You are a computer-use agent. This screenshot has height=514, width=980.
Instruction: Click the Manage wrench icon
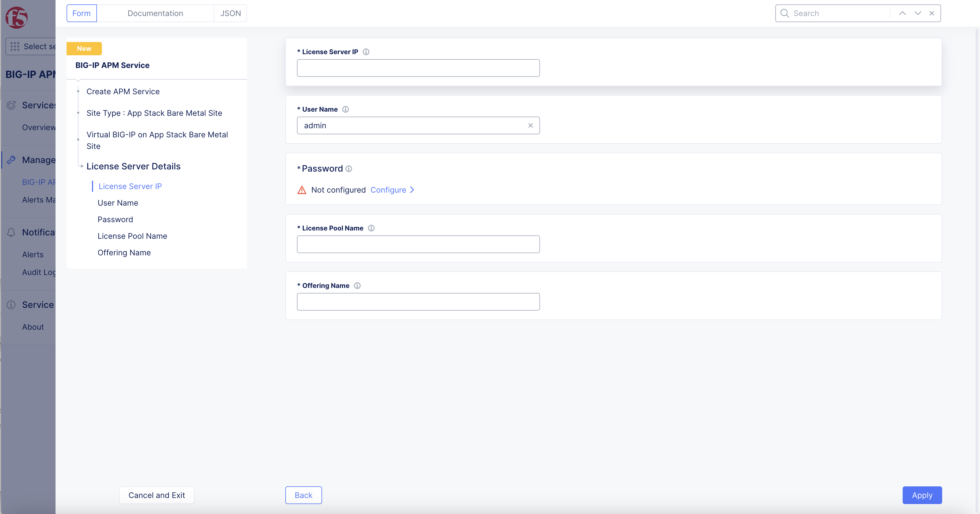[x=11, y=160]
